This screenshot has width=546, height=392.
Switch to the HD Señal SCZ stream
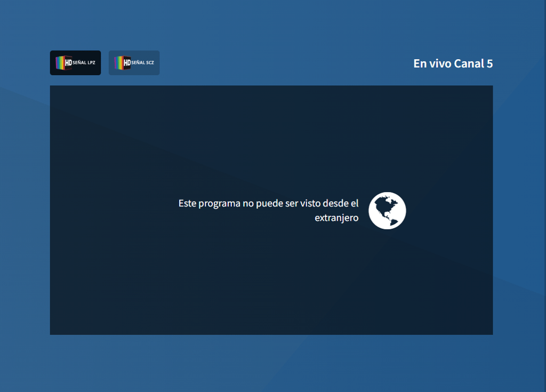click(134, 63)
